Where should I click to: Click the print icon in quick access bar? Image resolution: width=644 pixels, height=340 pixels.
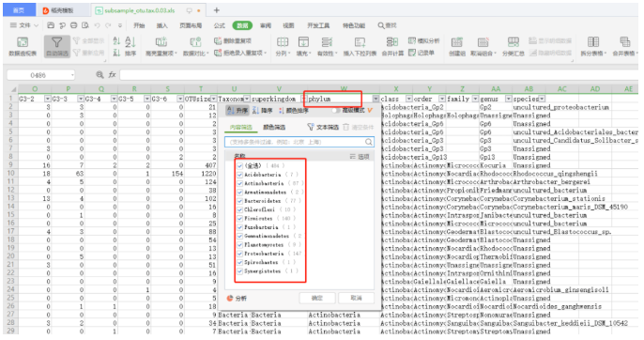click(x=73, y=25)
